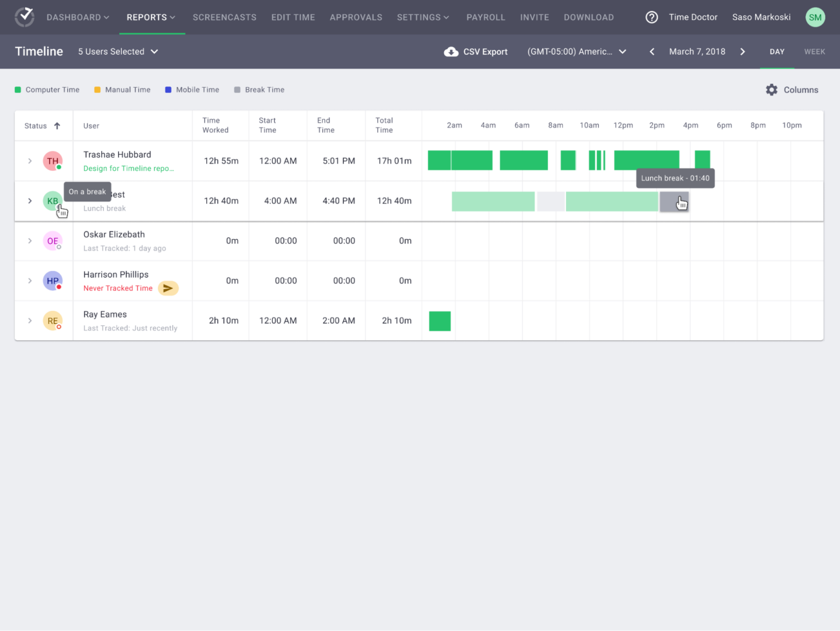840x631 pixels.
Task: Click the send reminder icon for Harrison Phillips
Action: [168, 288]
